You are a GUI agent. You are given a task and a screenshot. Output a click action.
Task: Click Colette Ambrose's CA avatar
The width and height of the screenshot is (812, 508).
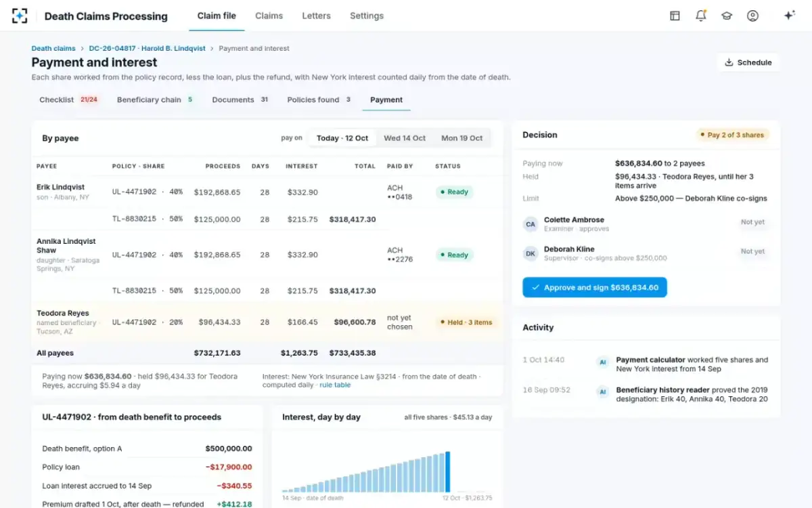point(531,224)
